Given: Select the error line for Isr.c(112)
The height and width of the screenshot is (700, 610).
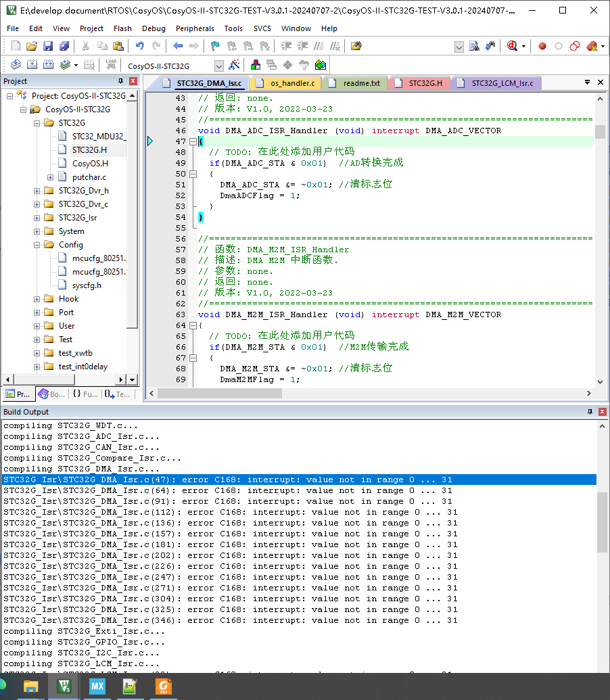Looking at the screenshot, I should click(x=299, y=513).
